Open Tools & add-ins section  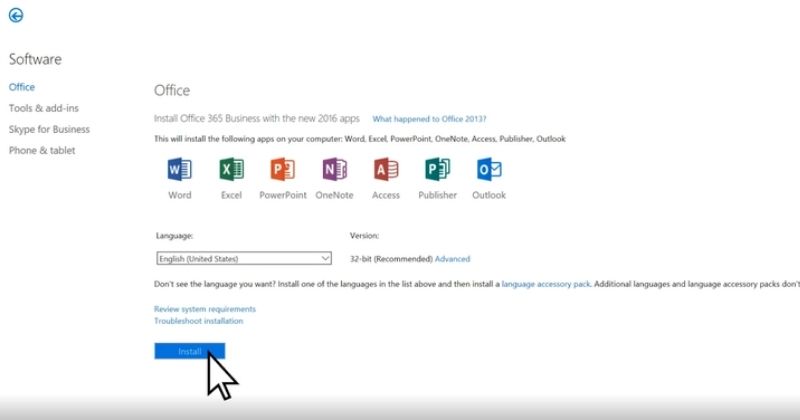tap(44, 108)
